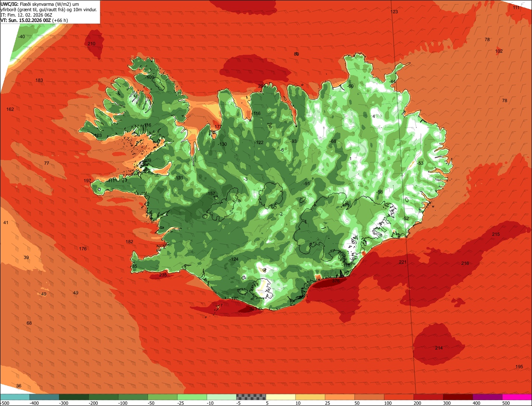This screenshot has width=532, height=406.
Task: Click the value '177' near the northern fjord
Action: click(x=218, y=127)
